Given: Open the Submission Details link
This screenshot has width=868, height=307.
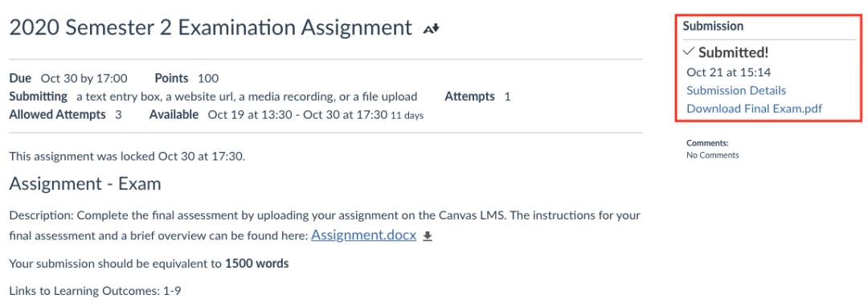Looking at the screenshot, I should pos(736,90).
